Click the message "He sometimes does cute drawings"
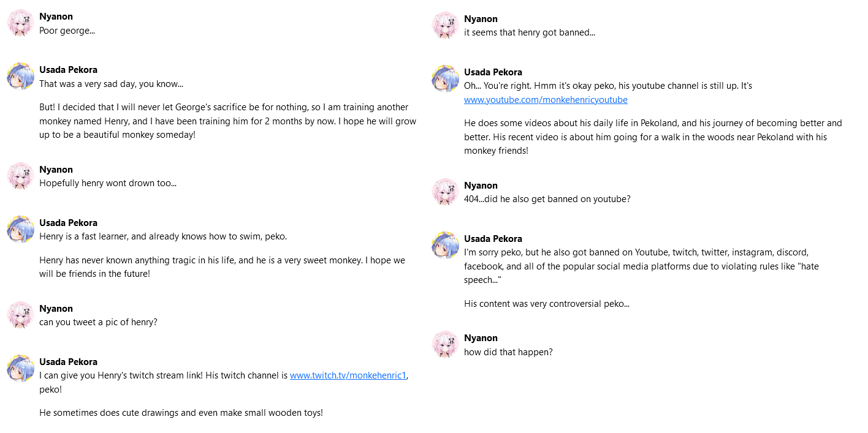This screenshot has height=433, width=868. coord(181,413)
